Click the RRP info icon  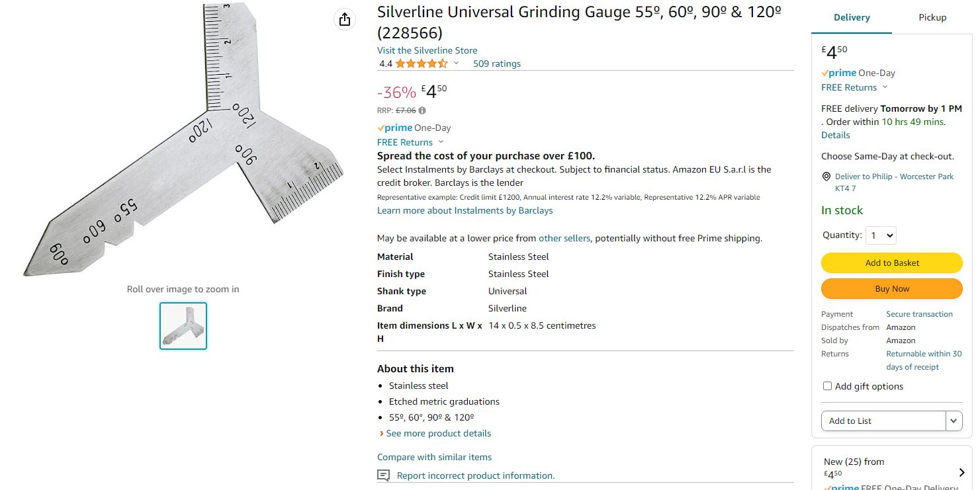(422, 110)
